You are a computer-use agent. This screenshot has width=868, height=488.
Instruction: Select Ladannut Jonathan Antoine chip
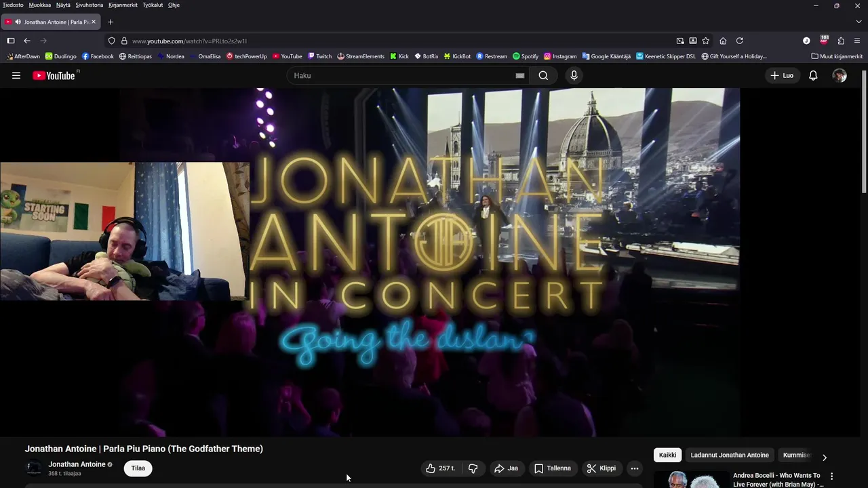pyautogui.click(x=730, y=455)
